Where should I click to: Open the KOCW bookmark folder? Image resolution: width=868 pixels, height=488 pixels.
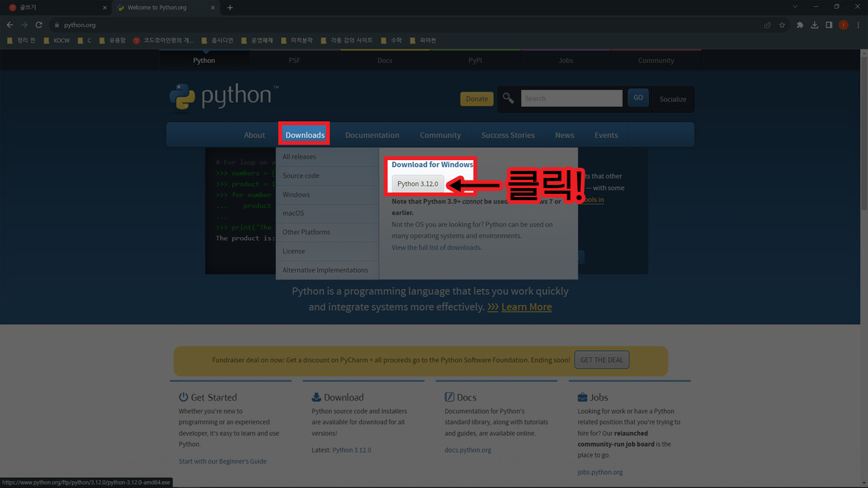pyautogui.click(x=57, y=40)
